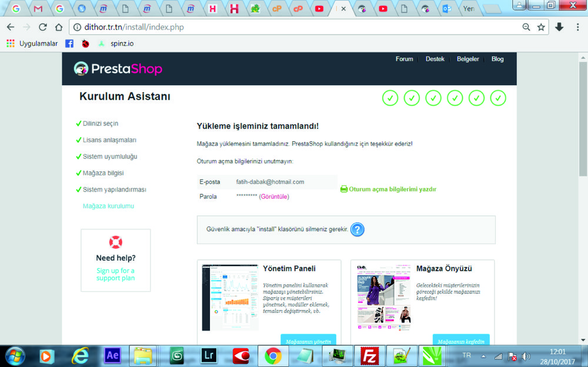Click the site info icon in address bar

point(77,27)
